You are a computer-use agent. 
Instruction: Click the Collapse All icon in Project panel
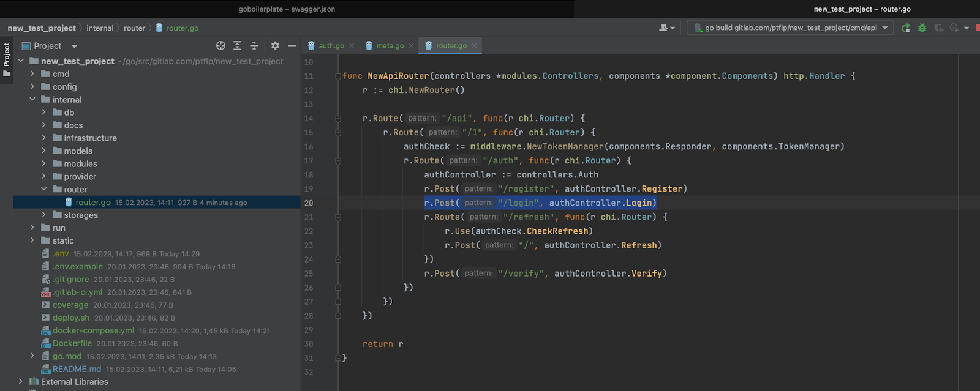point(254,46)
